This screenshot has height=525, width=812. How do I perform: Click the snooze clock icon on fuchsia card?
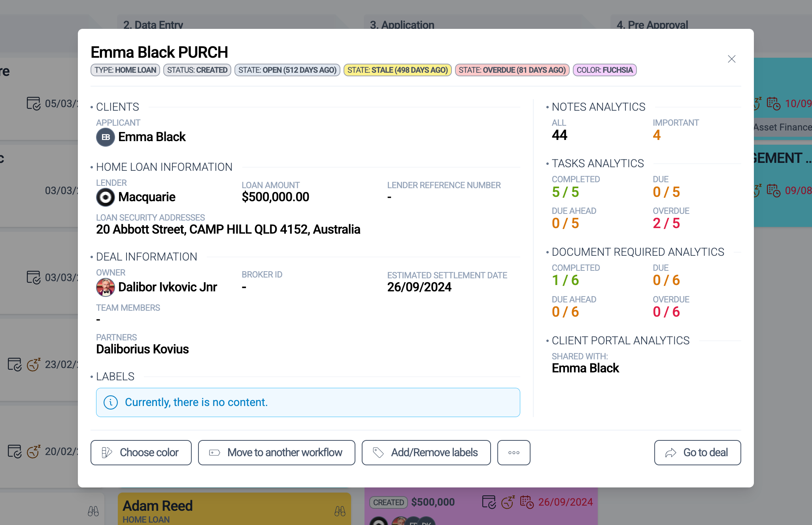pyautogui.click(x=508, y=502)
